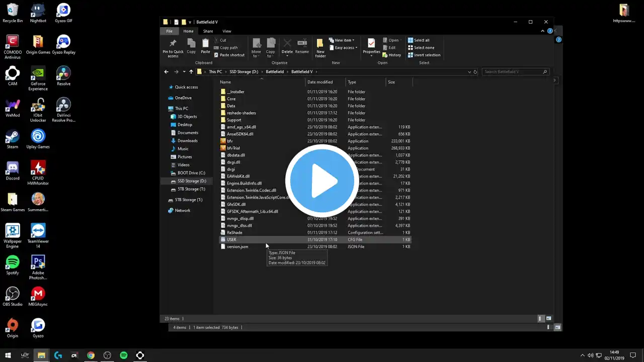Viewport: 644px width, 362px height.
Task: Open Spotify from the taskbar
Action: [124, 355]
